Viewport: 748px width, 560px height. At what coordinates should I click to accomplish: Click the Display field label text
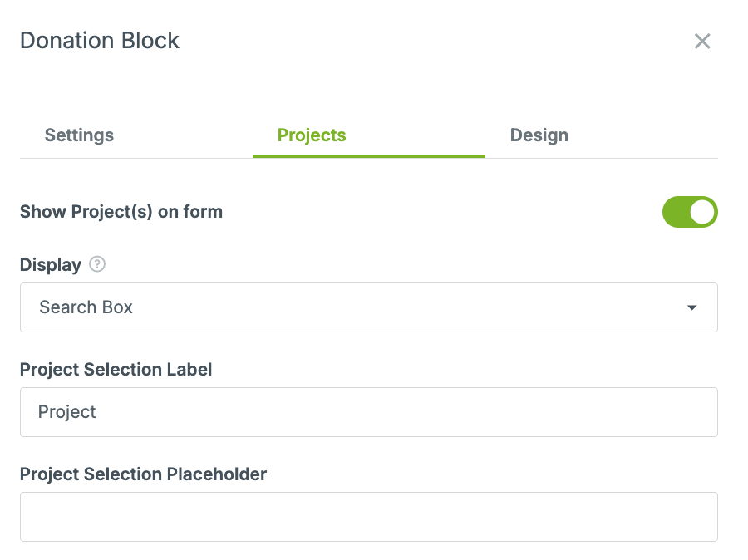point(51,265)
